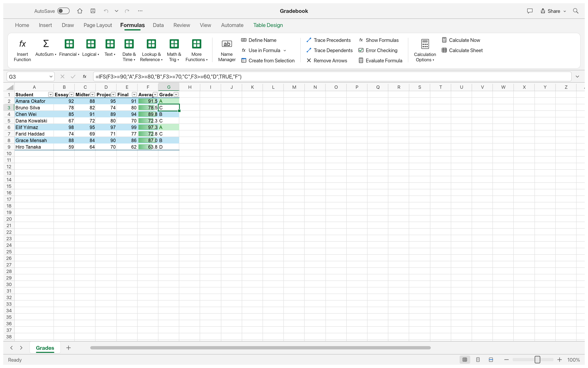Click Trace Dependents

point(330,50)
